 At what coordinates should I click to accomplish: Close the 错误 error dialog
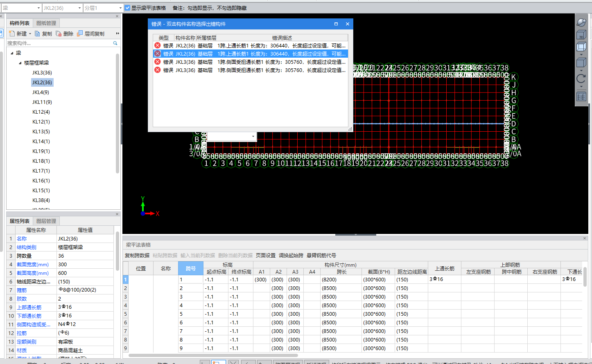click(348, 24)
